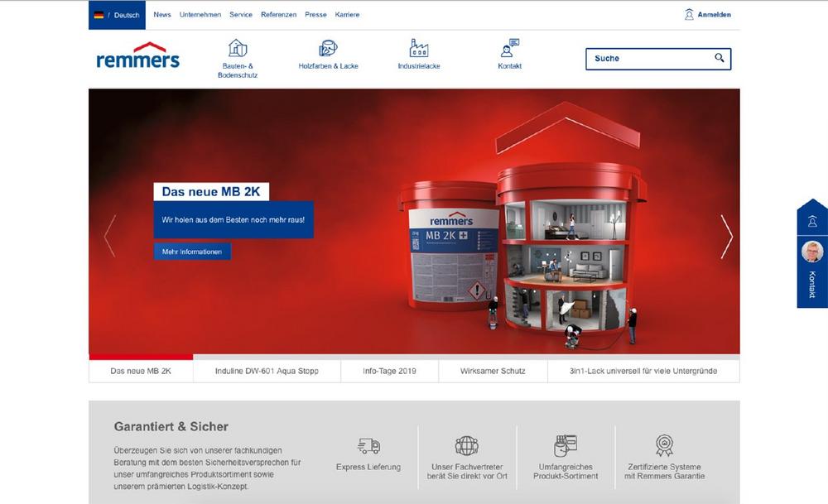Image resolution: width=828 pixels, height=504 pixels.
Task: Click the contact person avatar photo
Action: [812, 252]
